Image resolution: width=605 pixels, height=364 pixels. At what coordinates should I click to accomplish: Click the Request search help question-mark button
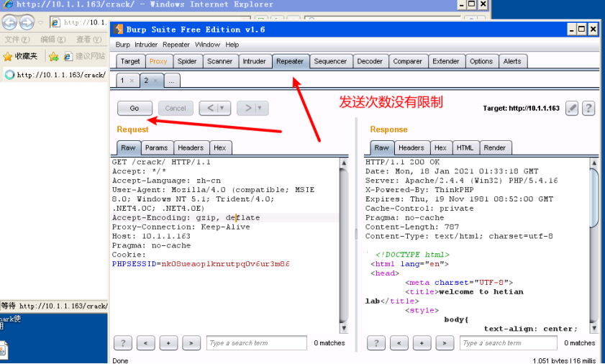pos(123,342)
